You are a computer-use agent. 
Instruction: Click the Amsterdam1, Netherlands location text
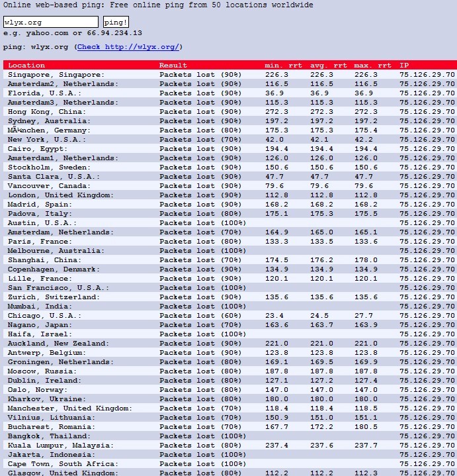63,158
